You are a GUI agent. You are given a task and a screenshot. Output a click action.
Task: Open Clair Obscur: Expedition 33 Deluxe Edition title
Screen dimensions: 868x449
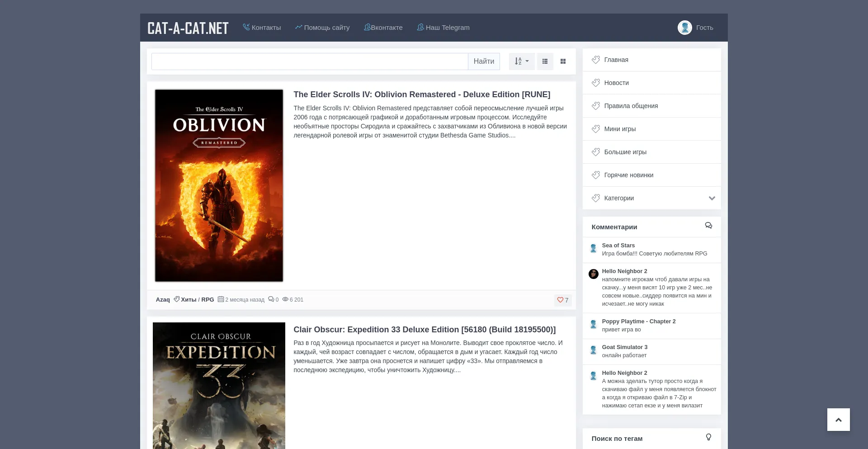pyautogui.click(x=425, y=330)
